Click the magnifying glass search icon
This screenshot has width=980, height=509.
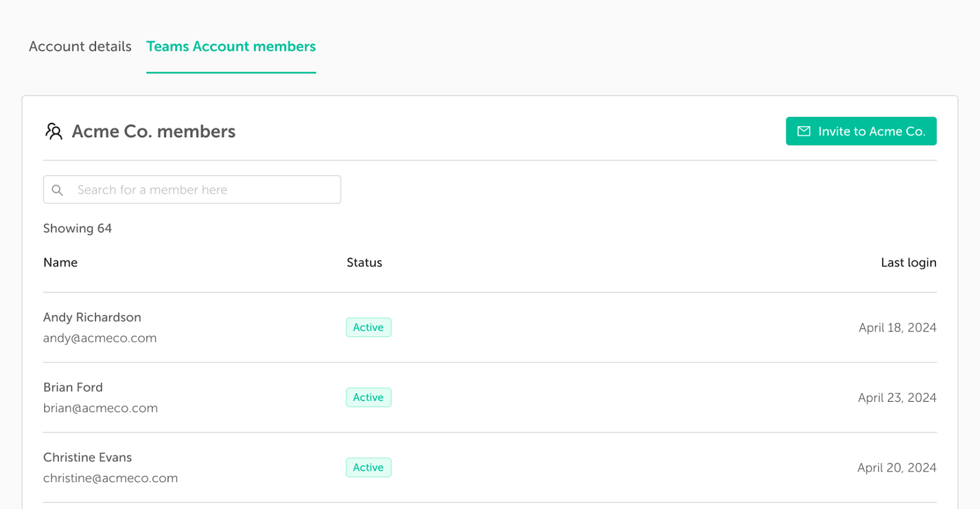point(58,190)
